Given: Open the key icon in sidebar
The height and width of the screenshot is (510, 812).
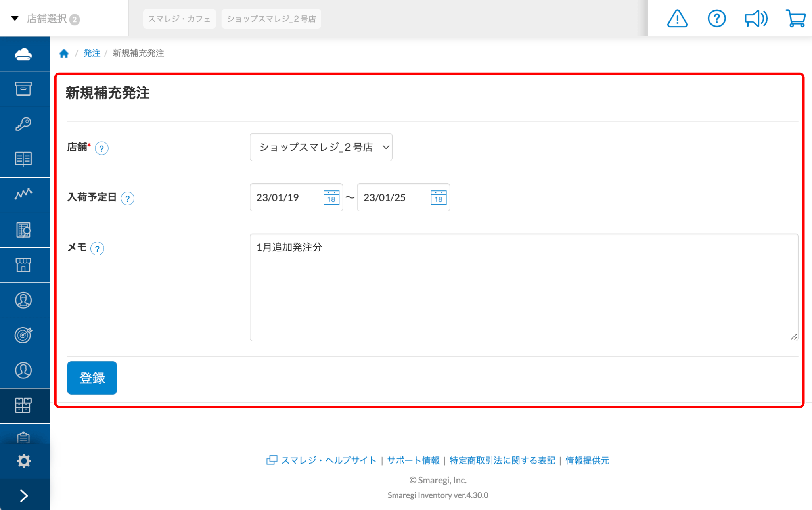Looking at the screenshot, I should point(24,124).
